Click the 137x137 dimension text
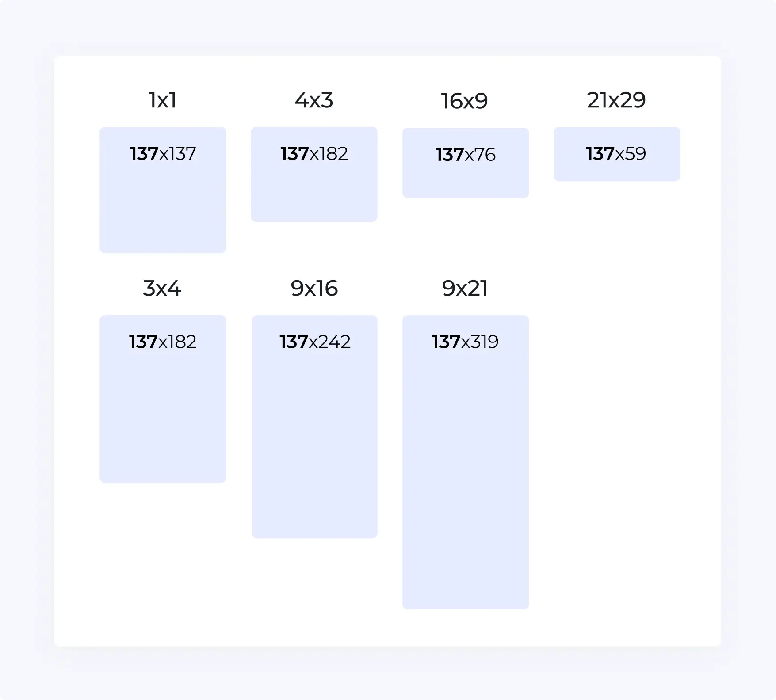Screen dimensions: 776x700 (163, 154)
